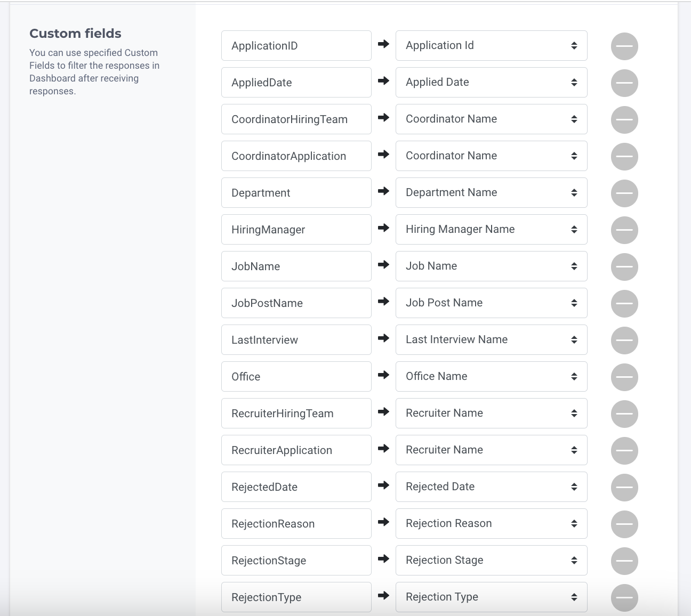Image resolution: width=691 pixels, height=616 pixels.
Task: Edit the RecruiterHiringTeam field name input
Action: [x=296, y=413]
